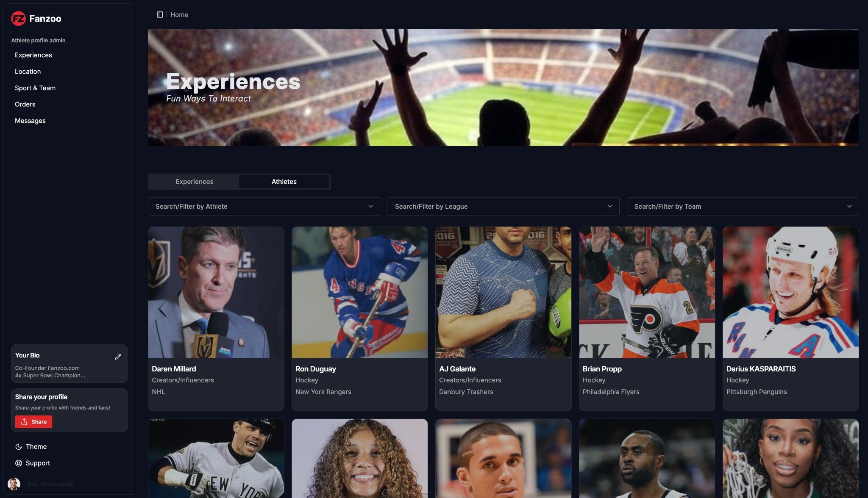Open the Search/Filter by Team dropdown
Viewport: 868px width, 498px height.
743,207
